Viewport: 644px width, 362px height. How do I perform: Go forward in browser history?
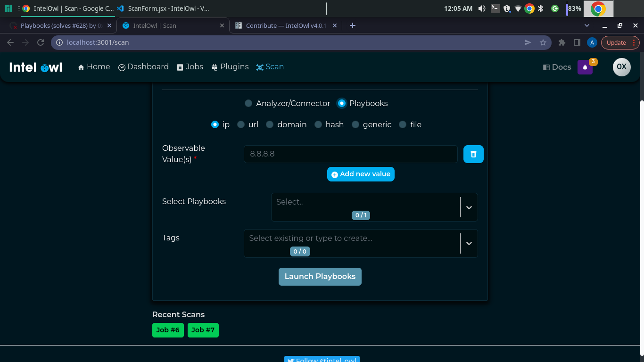[25, 42]
